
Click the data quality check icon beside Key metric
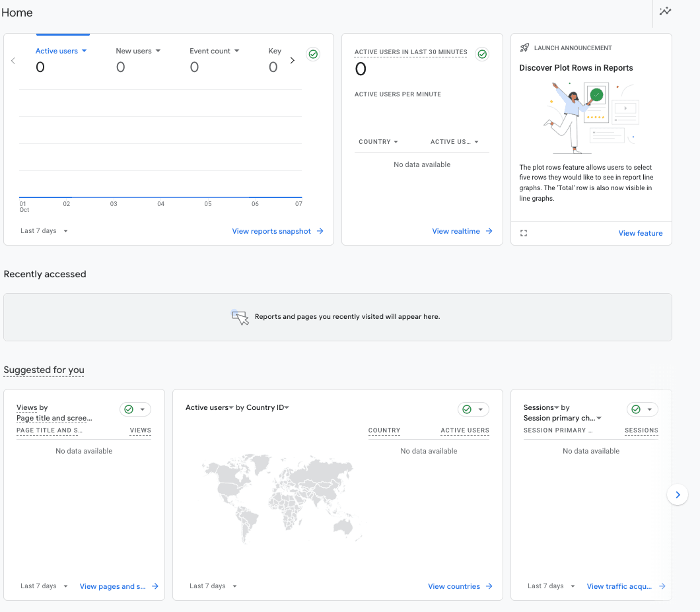click(x=313, y=54)
